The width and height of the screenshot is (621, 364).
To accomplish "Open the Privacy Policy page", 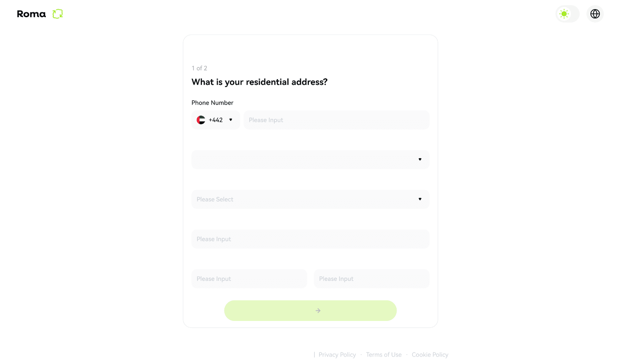I will click(x=337, y=354).
